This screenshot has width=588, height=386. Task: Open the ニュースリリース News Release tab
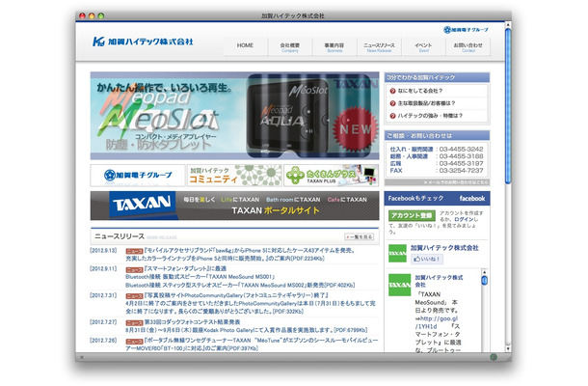[x=379, y=47]
